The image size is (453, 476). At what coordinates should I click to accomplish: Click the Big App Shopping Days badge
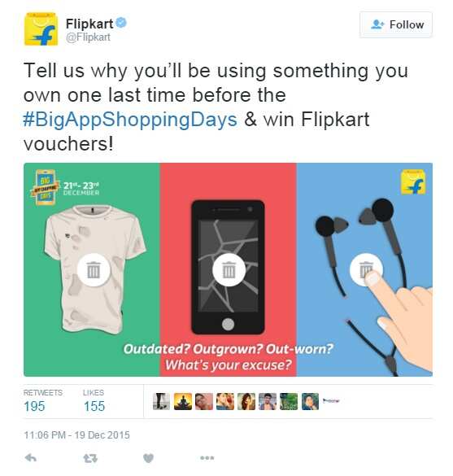pos(46,187)
